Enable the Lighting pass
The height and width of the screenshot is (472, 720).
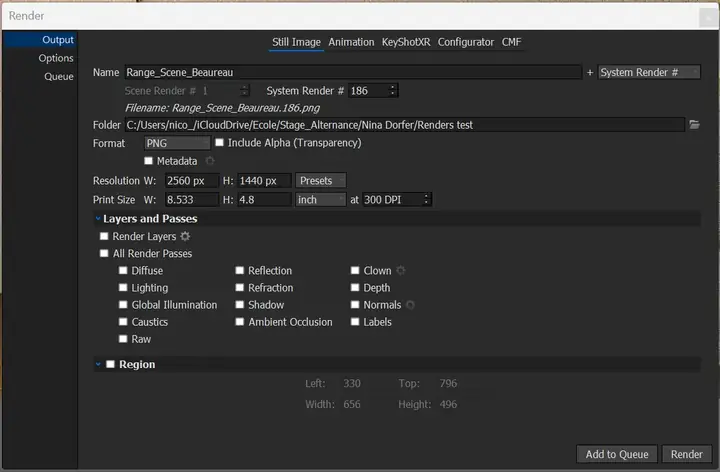pos(123,287)
